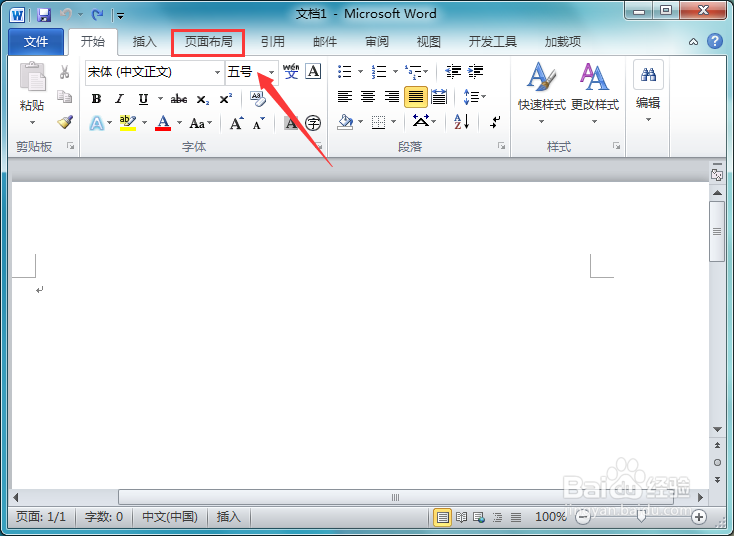Switch to Print Layout view

point(443,517)
